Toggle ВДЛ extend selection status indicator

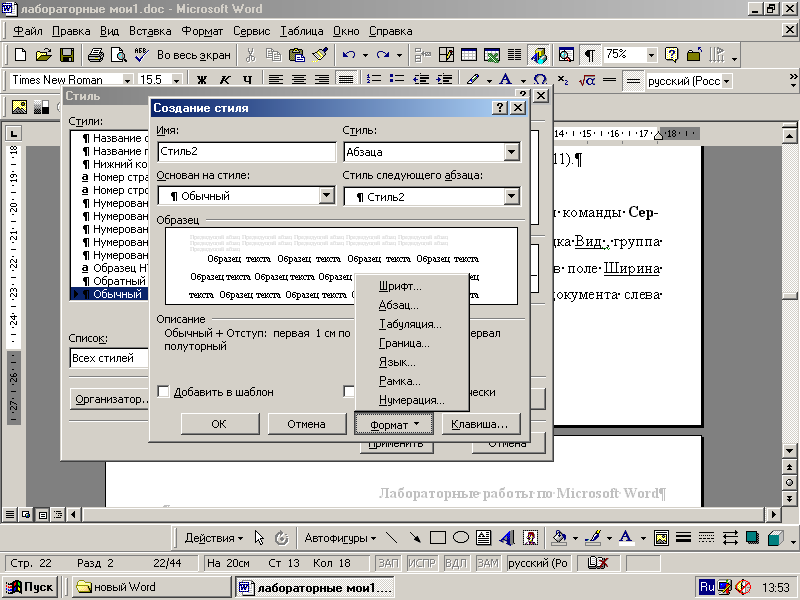(x=456, y=563)
